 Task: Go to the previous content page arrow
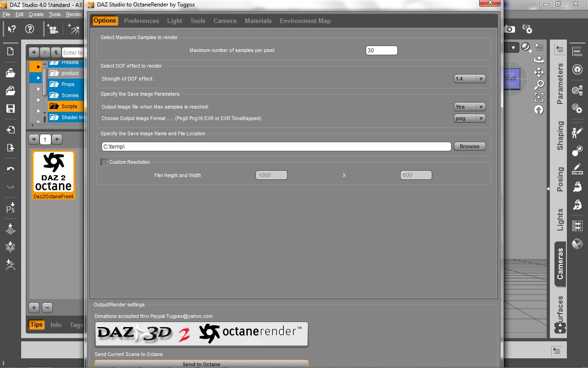click(34, 139)
